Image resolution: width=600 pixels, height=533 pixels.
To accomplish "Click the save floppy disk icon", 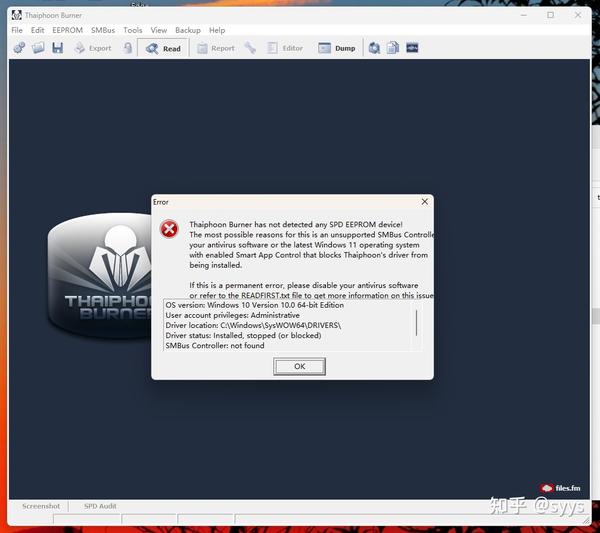I will point(57,48).
